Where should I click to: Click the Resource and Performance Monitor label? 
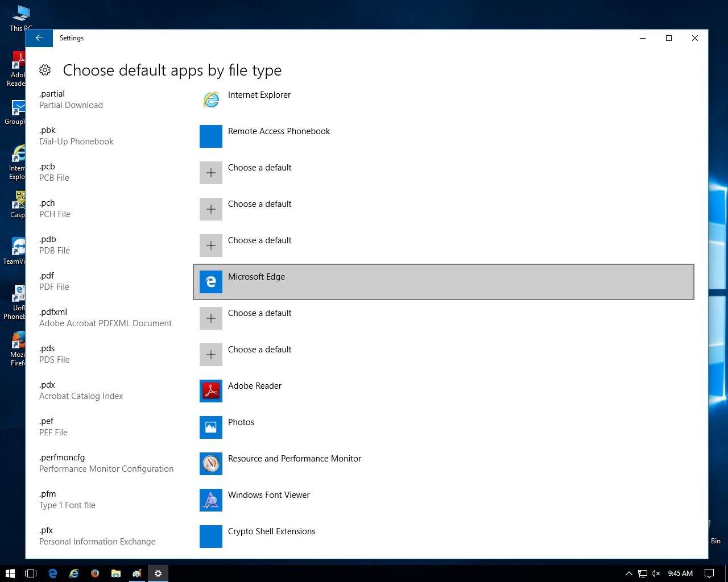[x=295, y=459]
